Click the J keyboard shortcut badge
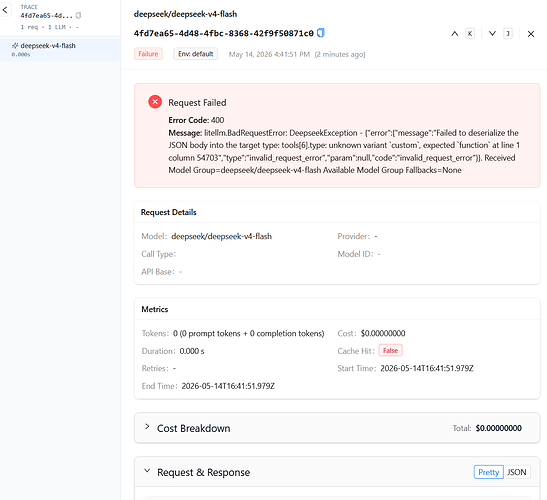Image resolution: width=547 pixels, height=500 pixels. pos(508,34)
